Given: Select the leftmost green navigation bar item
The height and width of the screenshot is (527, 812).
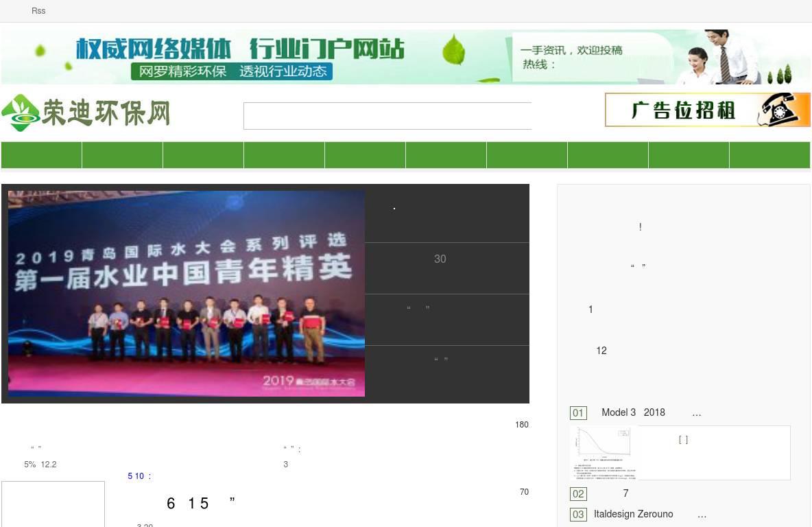Looking at the screenshot, I should (42, 155).
